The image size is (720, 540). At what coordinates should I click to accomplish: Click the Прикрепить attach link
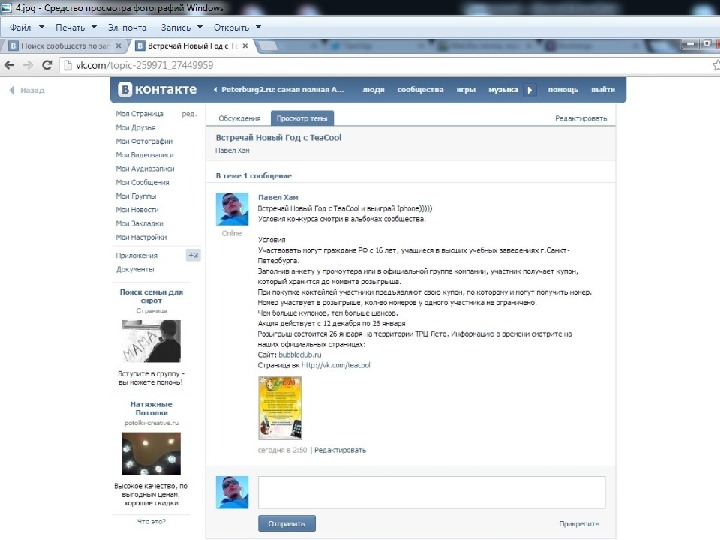coord(579,523)
